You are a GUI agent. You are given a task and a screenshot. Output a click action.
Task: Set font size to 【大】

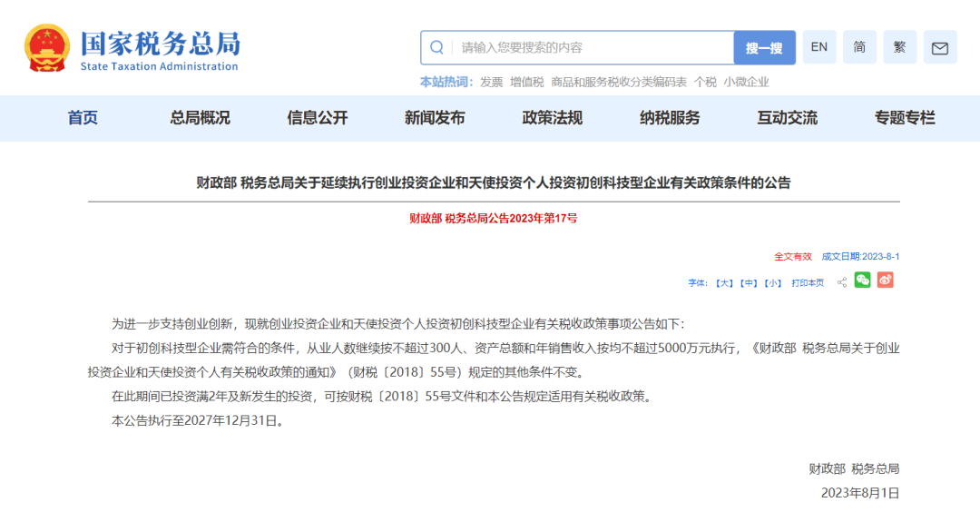724,283
